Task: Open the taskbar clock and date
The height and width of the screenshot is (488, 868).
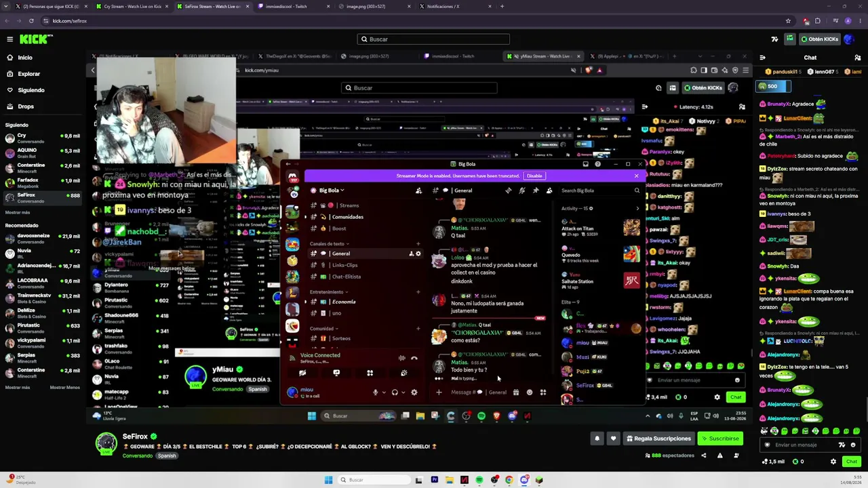Action: (x=852, y=480)
